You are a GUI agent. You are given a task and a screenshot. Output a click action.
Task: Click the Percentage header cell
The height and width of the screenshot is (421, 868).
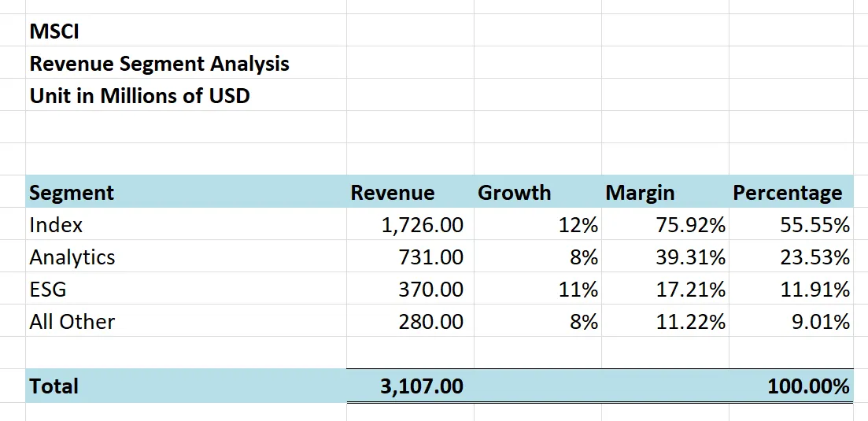787,193
